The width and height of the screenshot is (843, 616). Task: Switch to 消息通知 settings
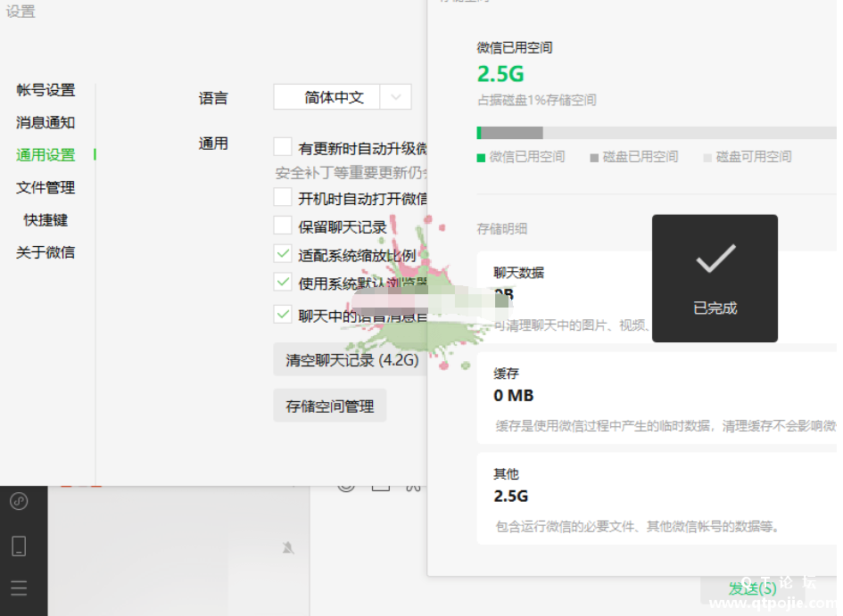point(45,122)
